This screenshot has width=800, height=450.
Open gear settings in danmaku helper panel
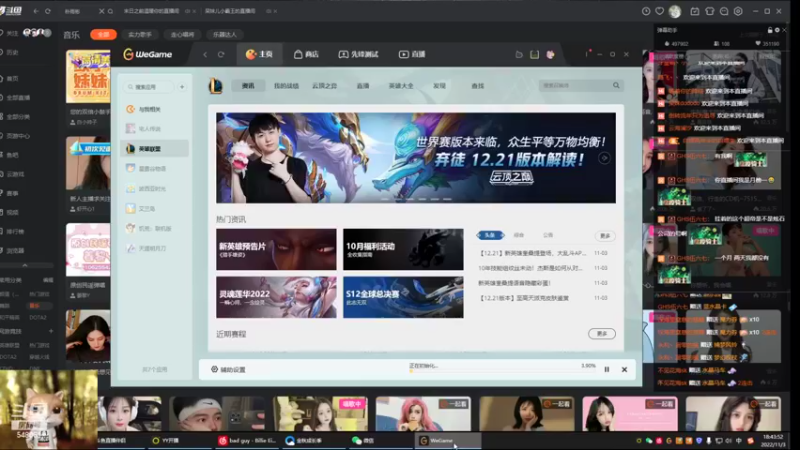[x=777, y=30]
